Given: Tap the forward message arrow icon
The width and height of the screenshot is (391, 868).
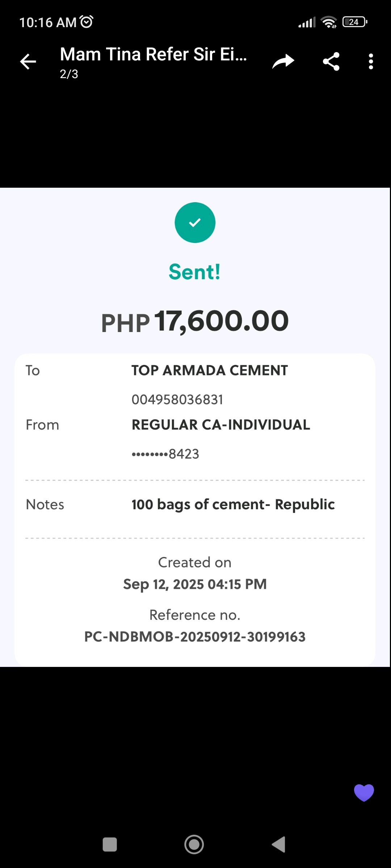Looking at the screenshot, I should pyautogui.click(x=283, y=61).
